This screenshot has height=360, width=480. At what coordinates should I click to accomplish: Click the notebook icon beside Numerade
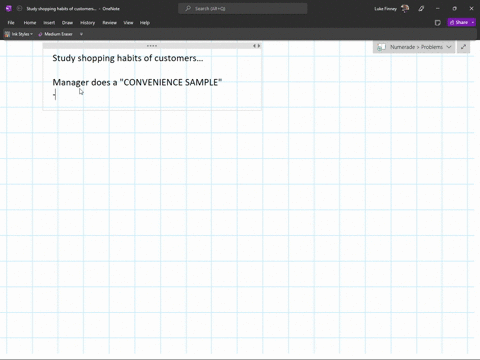381,47
